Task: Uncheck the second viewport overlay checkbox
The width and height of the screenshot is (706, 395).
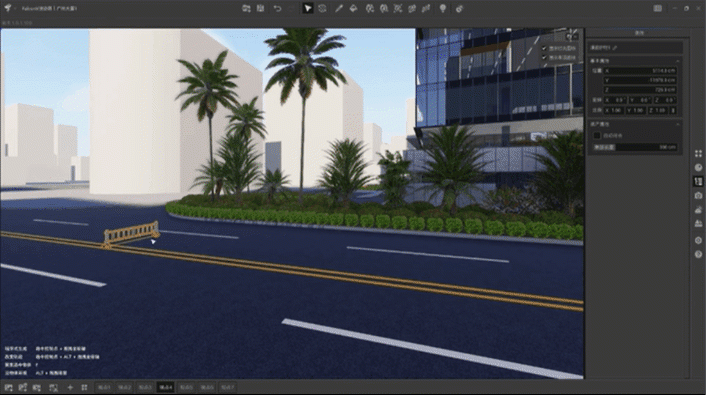Action: click(x=544, y=58)
